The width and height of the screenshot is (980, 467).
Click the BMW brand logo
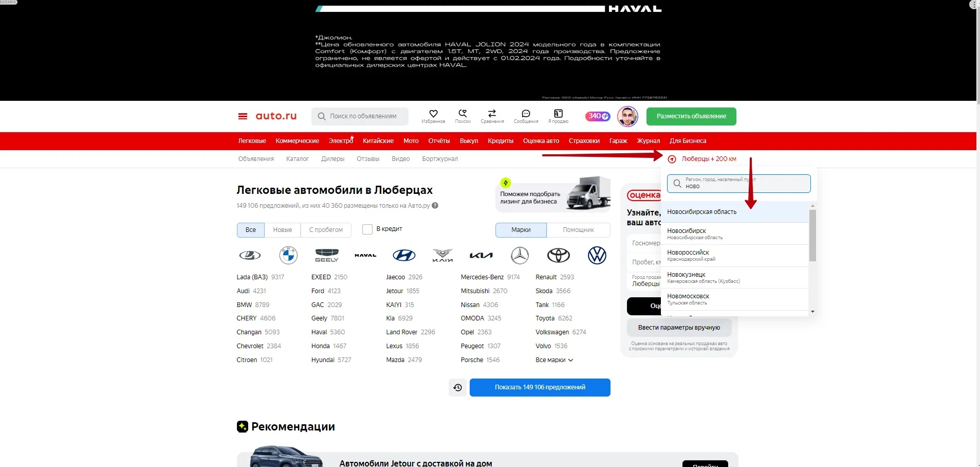(x=288, y=255)
